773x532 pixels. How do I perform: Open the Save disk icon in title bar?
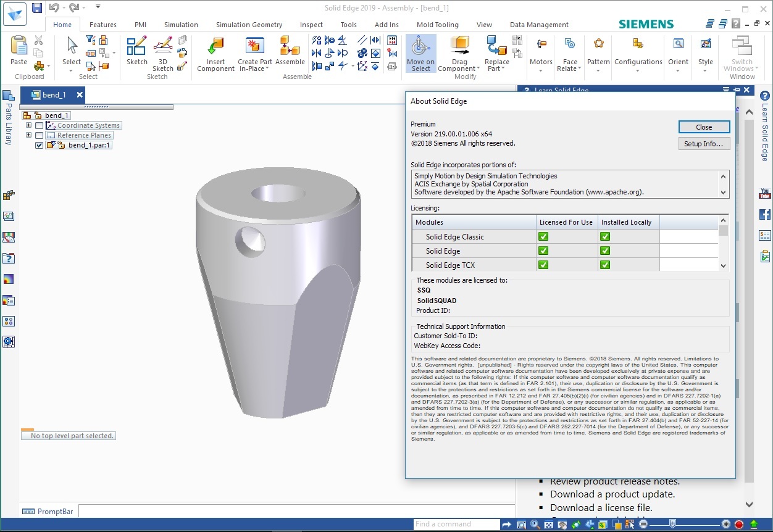pos(37,8)
